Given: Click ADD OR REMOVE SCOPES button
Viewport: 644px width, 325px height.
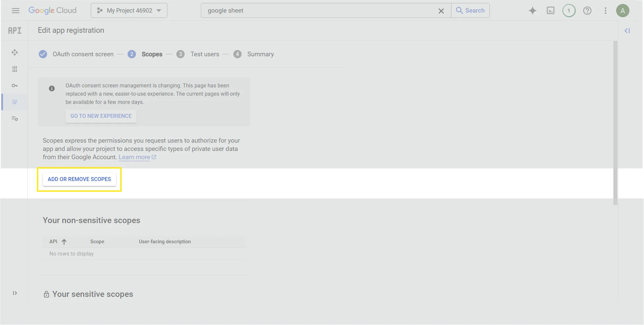Looking at the screenshot, I should click(79, 179).
